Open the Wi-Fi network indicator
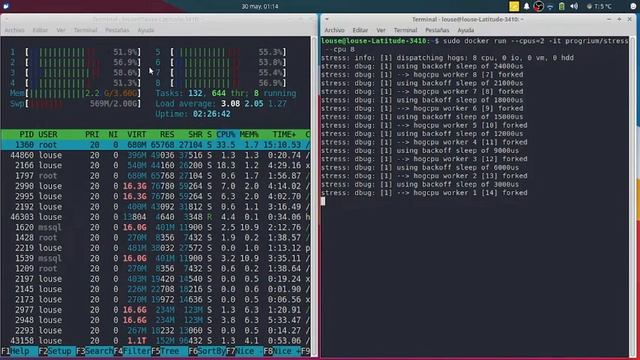 [550, 7]
